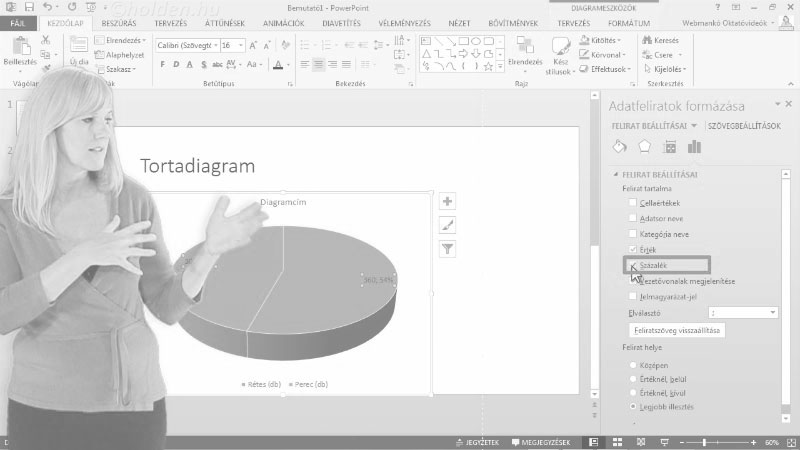Apply text shadow (S)
Viewport: 800px width, 450px height.
click(204, 64)
